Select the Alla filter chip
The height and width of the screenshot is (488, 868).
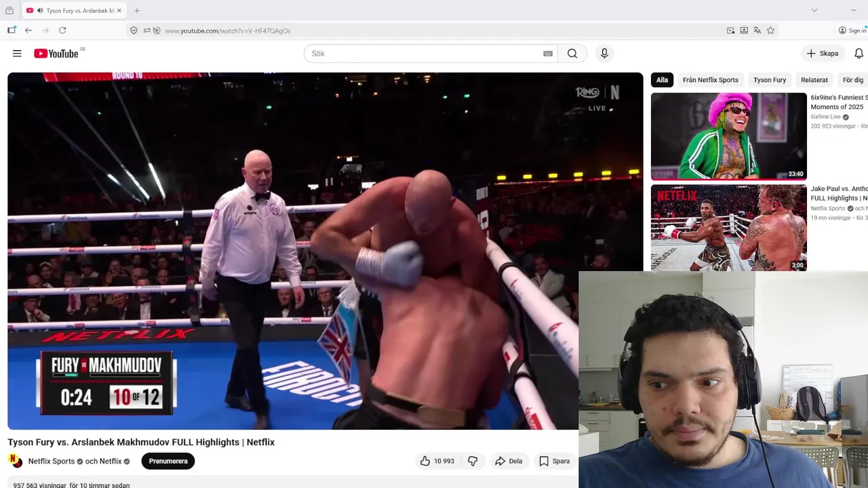pyautogui.click(x=662, y=80)
